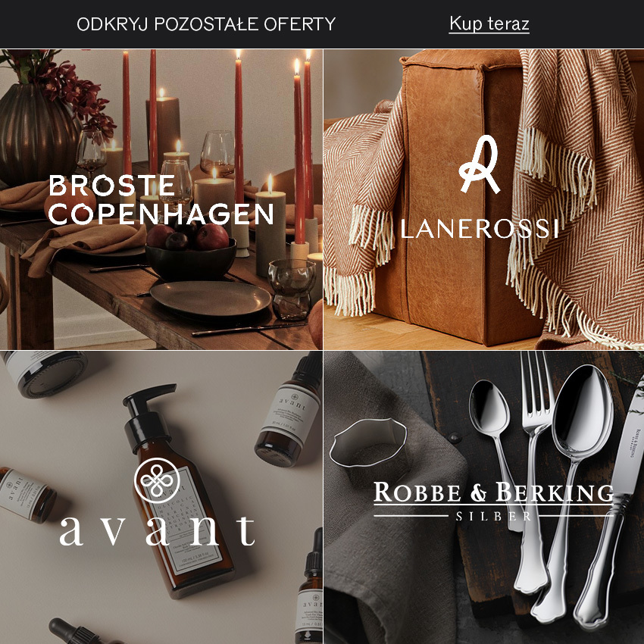Click the avant circular knot emblem
Image resolution: width=644 pixels, height=644 pixels.
[x=157, y=480]
